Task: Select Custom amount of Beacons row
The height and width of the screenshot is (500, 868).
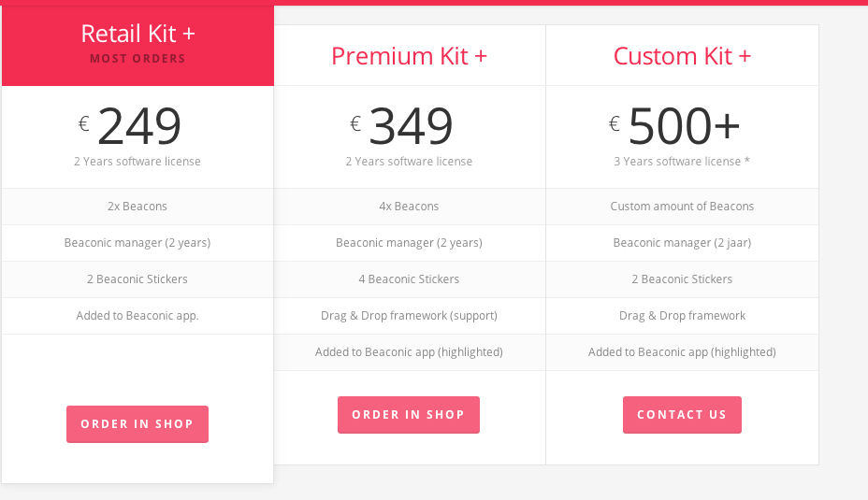Action: 682,207
